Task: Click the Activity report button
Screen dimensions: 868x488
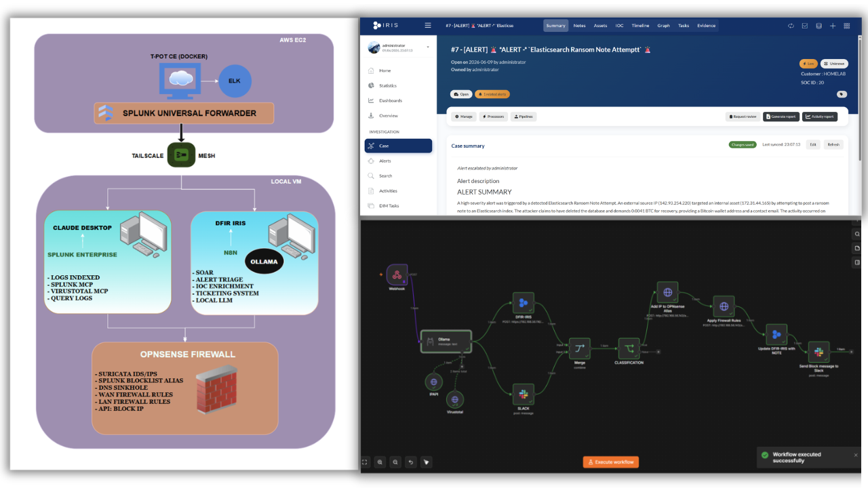Action: [x=820, y=117]
